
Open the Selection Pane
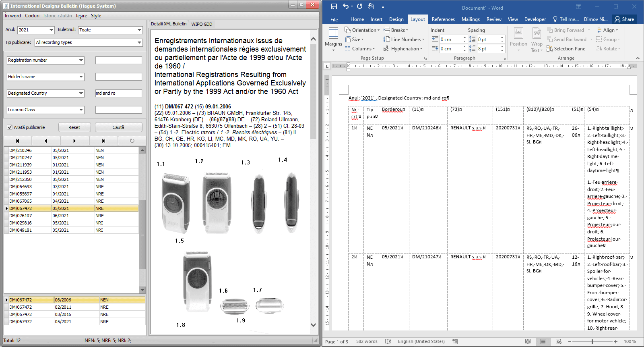566,49
